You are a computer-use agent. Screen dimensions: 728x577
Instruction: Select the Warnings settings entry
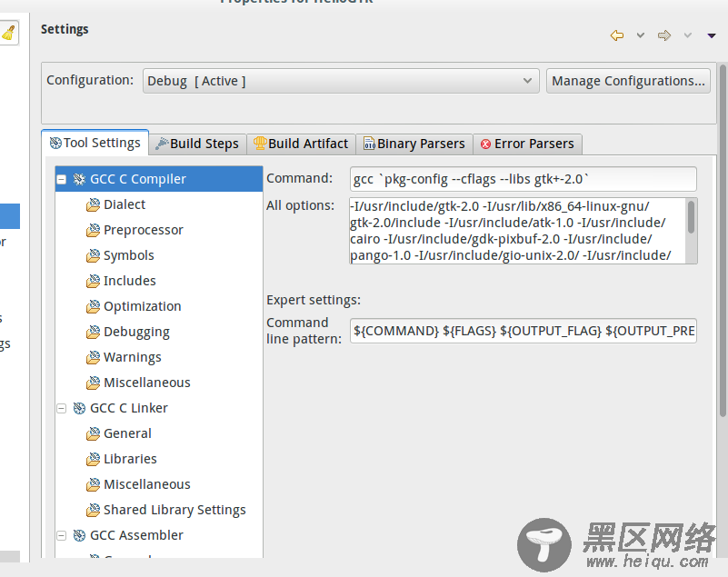133,357
